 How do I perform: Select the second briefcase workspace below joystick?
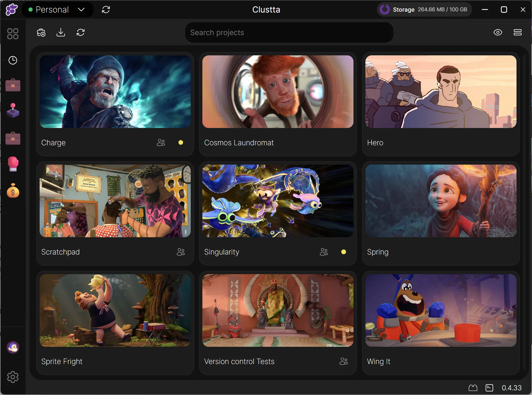13,138
